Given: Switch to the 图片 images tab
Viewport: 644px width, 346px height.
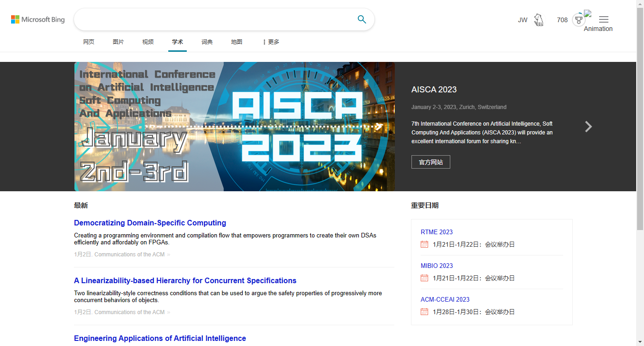Looking at the screenshot, I should [118, 42].
